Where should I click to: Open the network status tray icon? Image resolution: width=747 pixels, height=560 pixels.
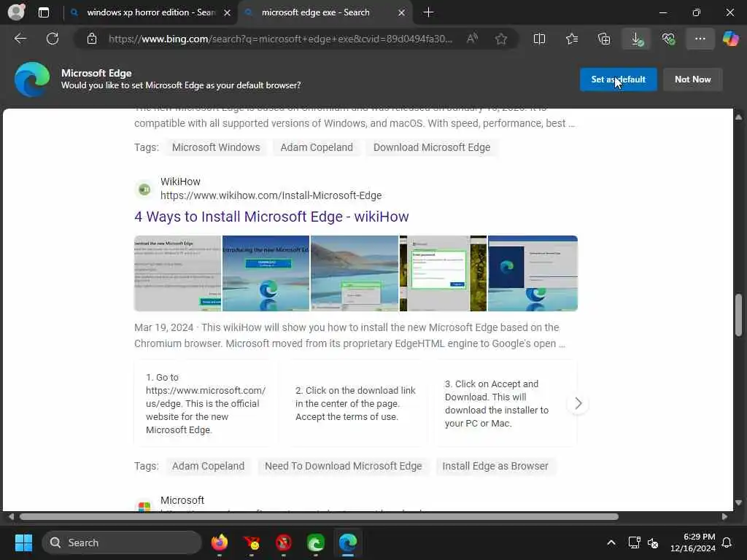pos(634,542)
